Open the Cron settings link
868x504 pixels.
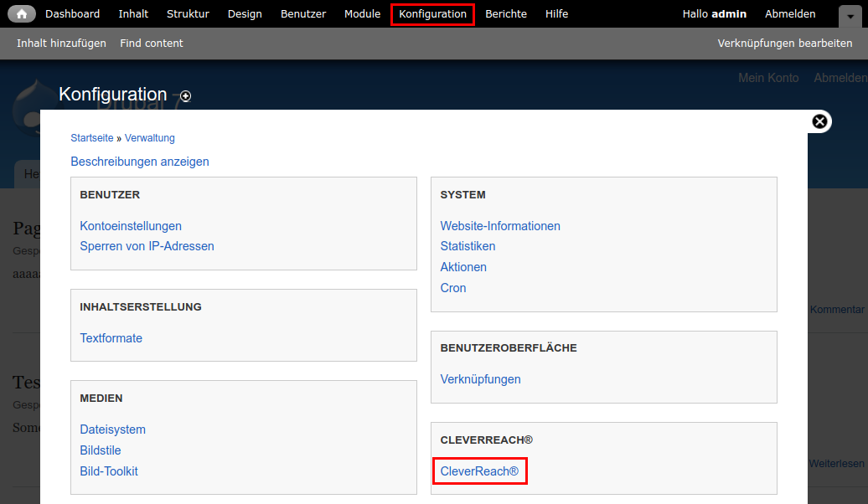tap(453, 288)
